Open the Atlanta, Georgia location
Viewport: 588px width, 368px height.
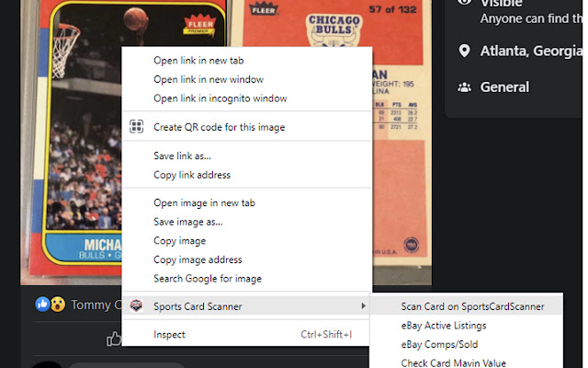pos(531,51)
